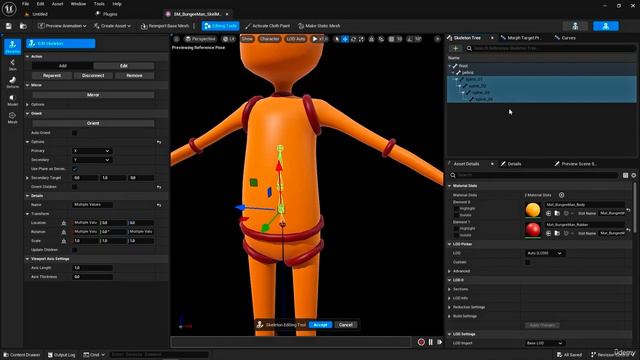Viewport: 640px width, 360px height.
Task: Expand the Secondary Target row
Action: (28, 178)
